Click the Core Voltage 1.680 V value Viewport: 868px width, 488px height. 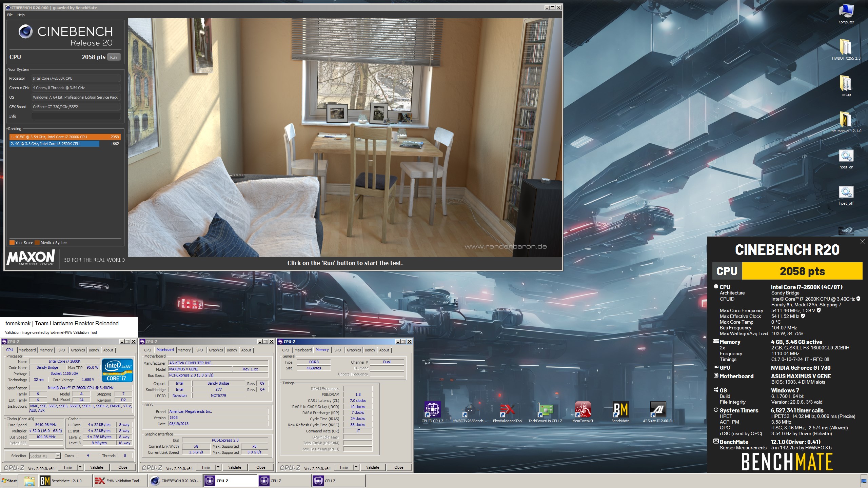[88, 380]
